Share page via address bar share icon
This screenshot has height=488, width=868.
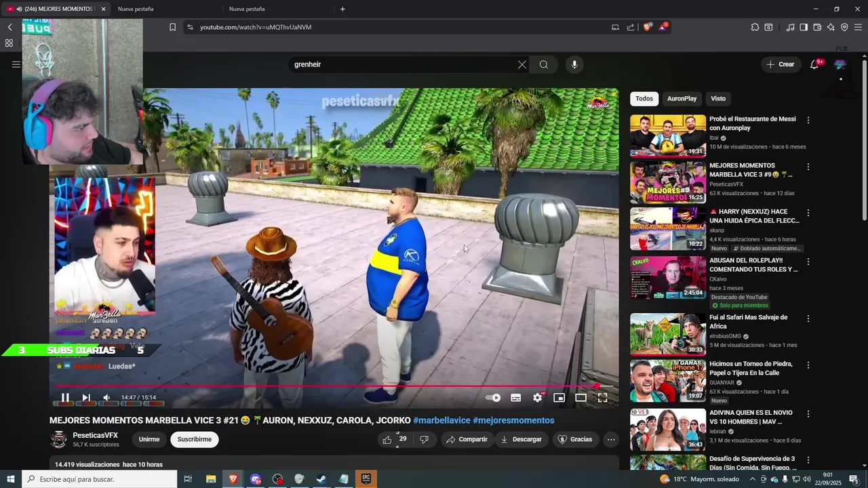point(631,27)
